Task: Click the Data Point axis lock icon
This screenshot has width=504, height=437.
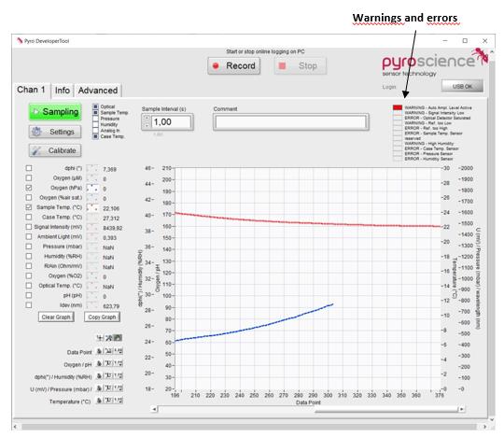Action: pos(100,351)
